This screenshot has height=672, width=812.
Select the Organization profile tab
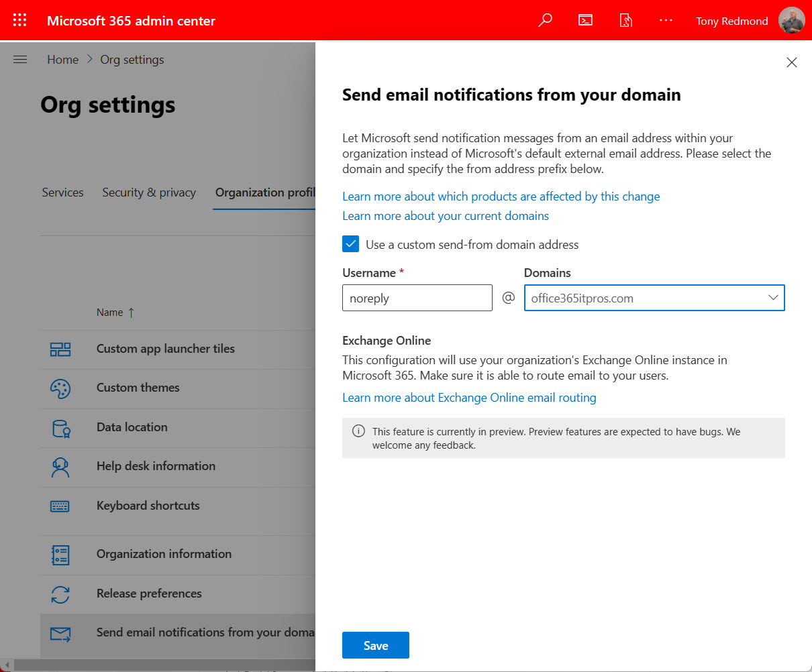click(x=265, y=192)
